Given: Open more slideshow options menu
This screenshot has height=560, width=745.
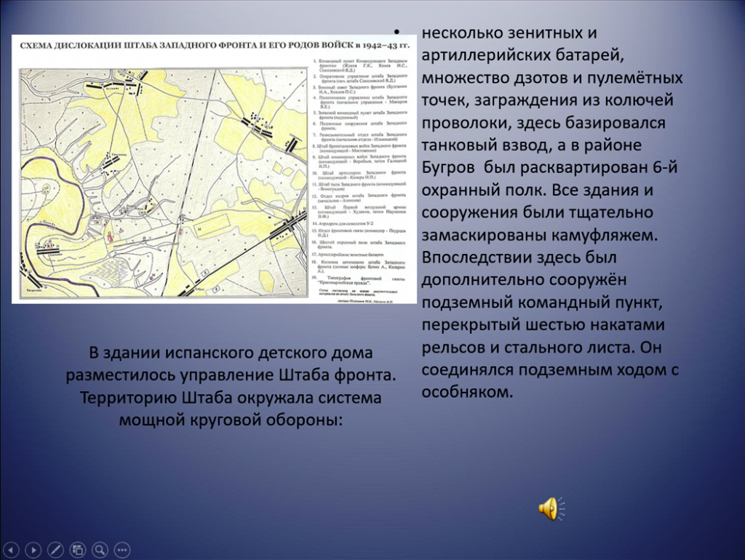Looking at the screenshot, I should [121, 549].
